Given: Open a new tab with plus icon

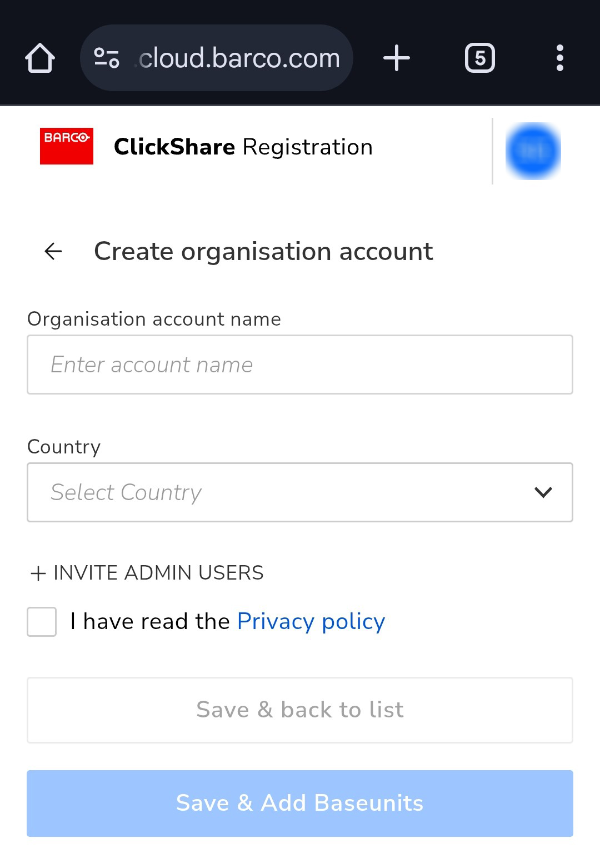Looking at the screenshot, I should tap(397, 58).
